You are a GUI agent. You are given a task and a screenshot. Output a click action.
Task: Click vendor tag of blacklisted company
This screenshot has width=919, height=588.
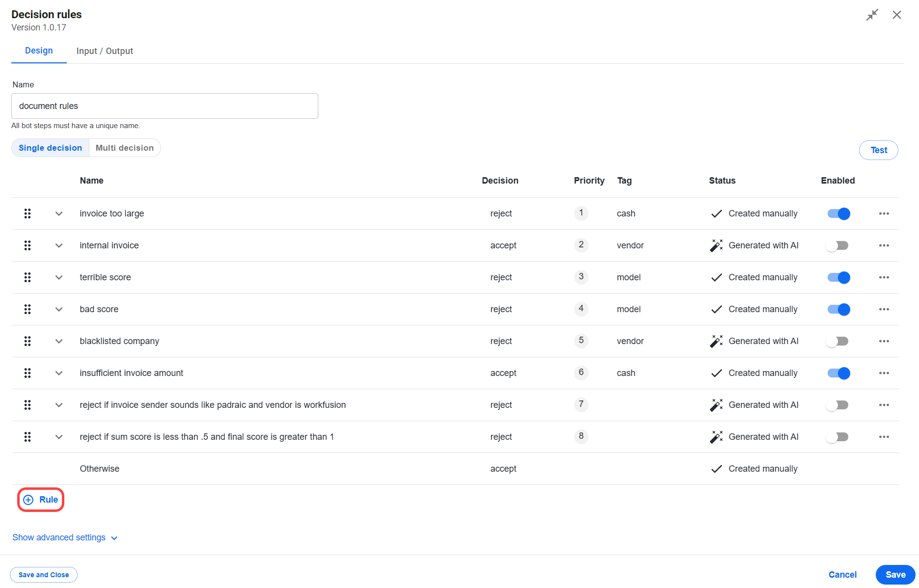[630, 341]
